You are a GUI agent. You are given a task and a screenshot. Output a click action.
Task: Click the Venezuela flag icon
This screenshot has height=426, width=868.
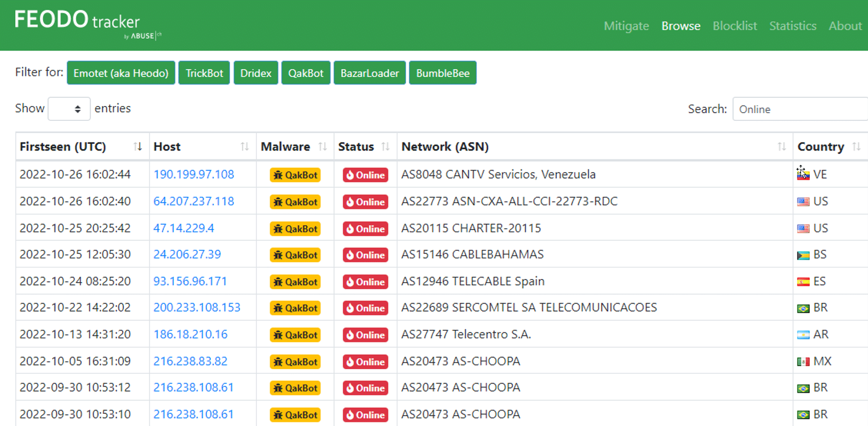pos(803,175)
